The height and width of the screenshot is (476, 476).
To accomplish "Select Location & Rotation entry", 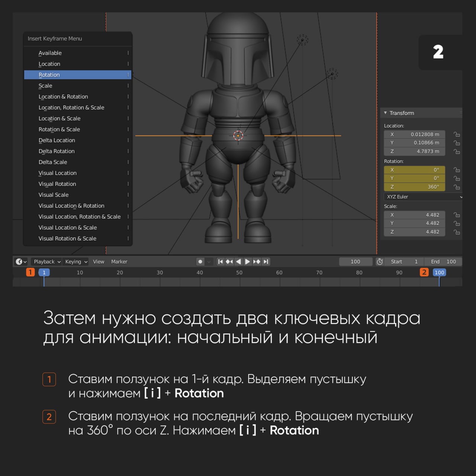I will (78, 97).
